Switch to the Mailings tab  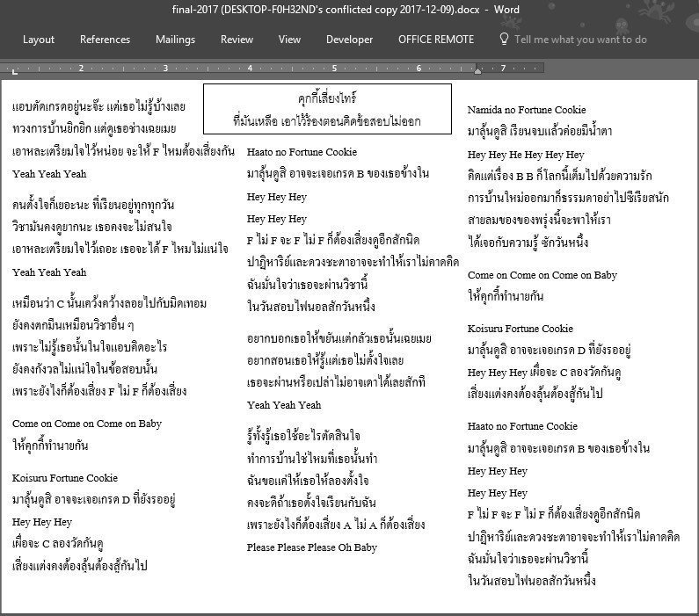pyautogui.click(x=175, y=40)
